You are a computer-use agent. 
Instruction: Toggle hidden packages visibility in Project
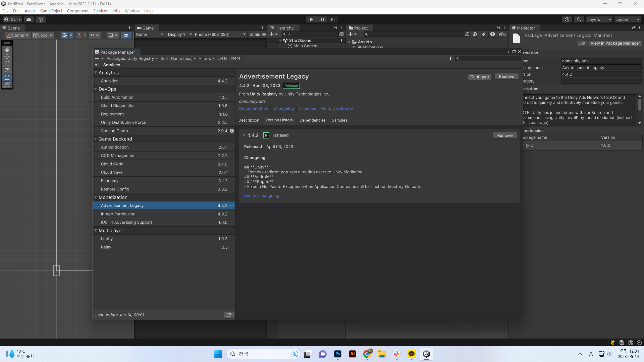point(502,34)
